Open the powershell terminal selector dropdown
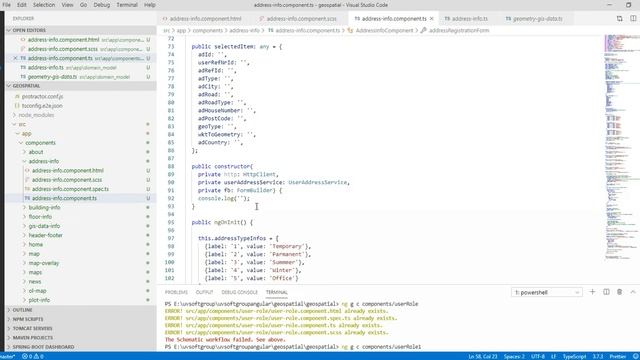The image size is (640, 360). [x=547, y=293]
